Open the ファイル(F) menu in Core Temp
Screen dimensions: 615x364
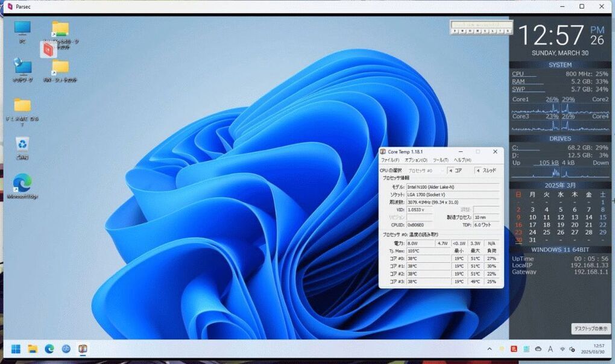[x=390, y=160]
